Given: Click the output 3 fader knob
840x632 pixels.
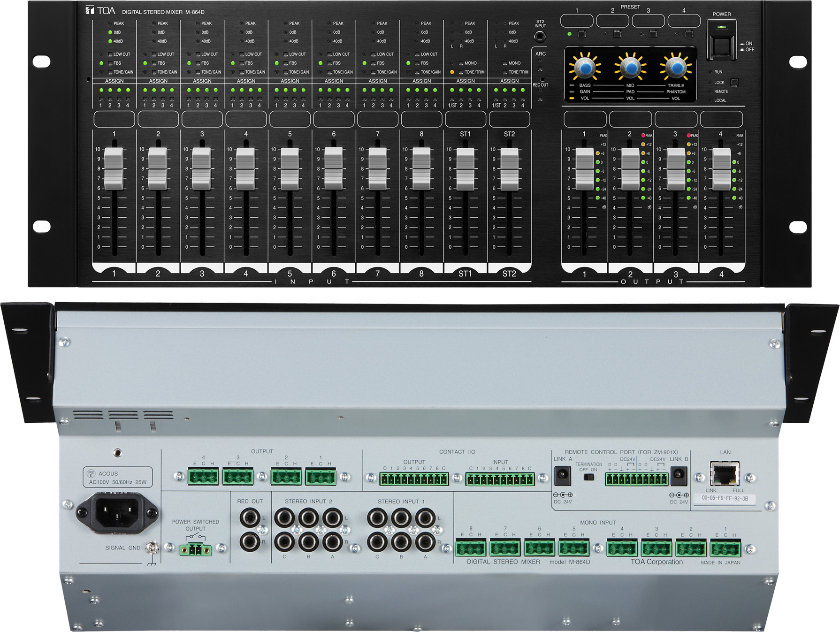Looking at the screenshot, I should [676, 168].
